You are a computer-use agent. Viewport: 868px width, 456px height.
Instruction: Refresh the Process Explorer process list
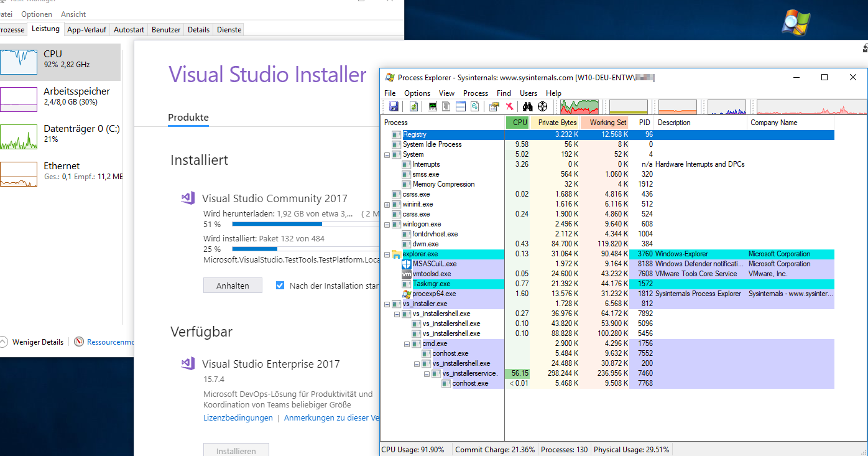click(413, 106)
